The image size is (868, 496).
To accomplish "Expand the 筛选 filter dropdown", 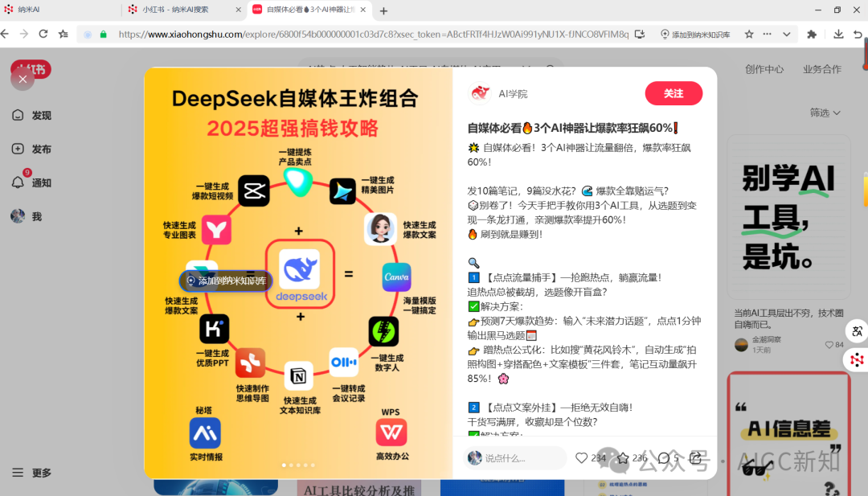I will (x=825, y=113).
